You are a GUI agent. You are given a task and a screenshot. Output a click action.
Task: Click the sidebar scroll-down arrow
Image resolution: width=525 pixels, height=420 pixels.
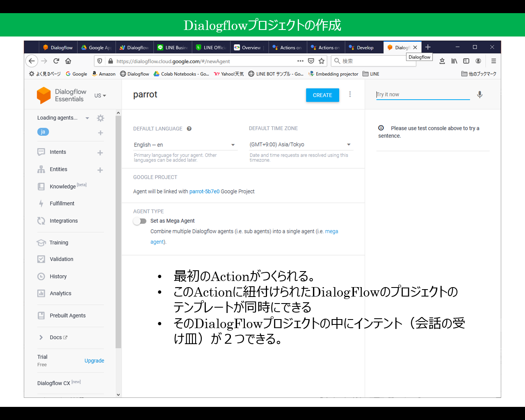[x=119, y=395]
